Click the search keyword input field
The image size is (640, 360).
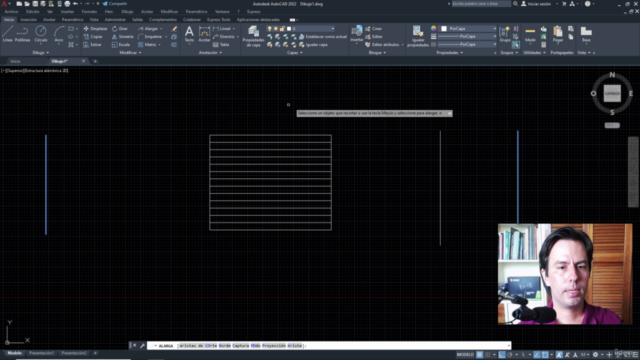[x=481, y=4]
